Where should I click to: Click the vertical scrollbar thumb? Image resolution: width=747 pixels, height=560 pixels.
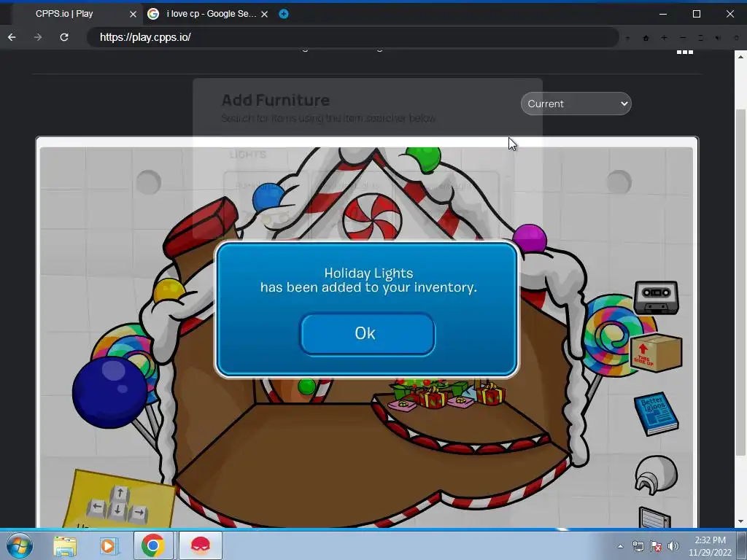pyautogui.click(x=740, y=282)
